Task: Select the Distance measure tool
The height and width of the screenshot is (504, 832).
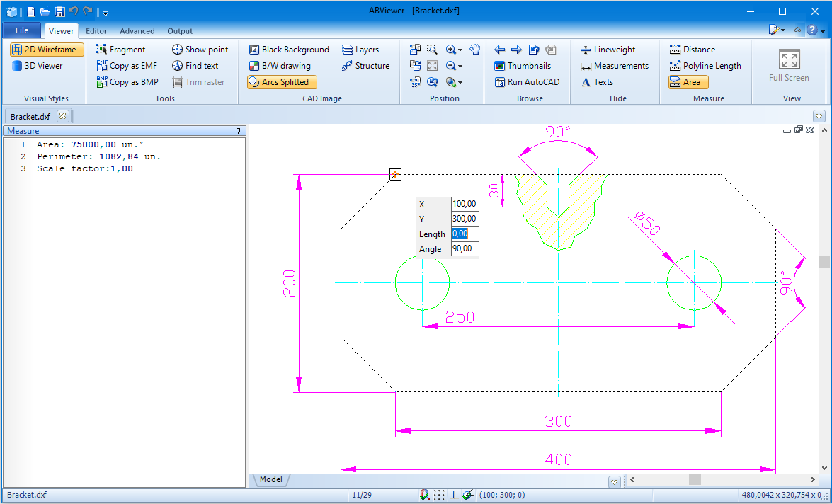Action: (693, 50)
